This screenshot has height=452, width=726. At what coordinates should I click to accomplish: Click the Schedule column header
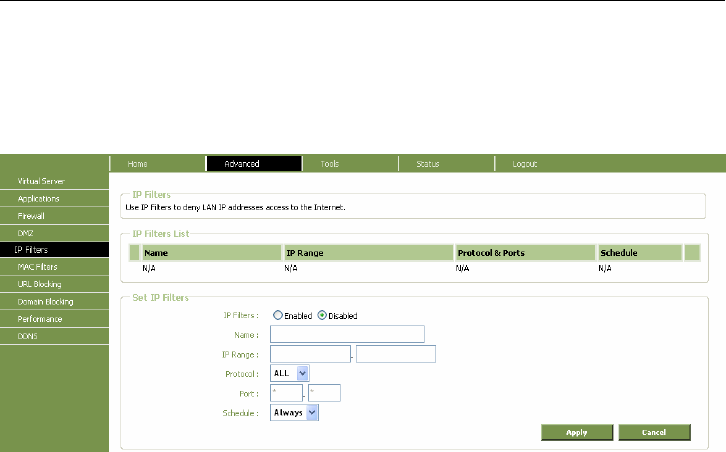640,253
